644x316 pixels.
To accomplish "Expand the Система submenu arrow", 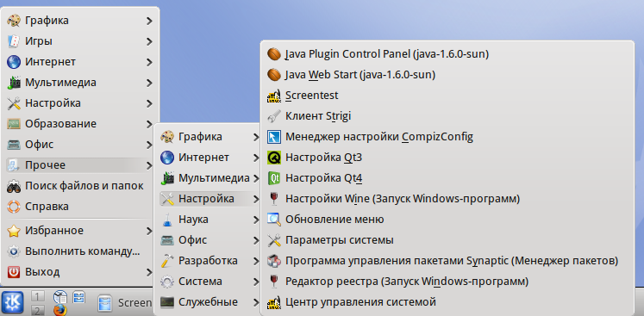I will click(256, 282).
